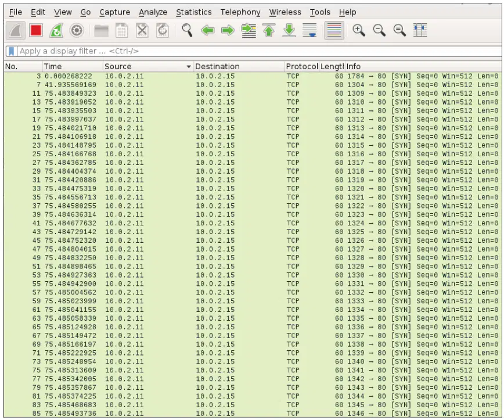Open capture options gear icon
The image size is (504, 420).
click(77, 31)
